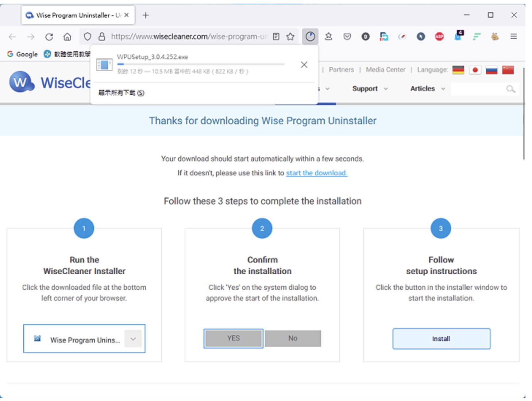532x401 pixels.
Task: Click the WiseCleaner logo
Action: 49,83
